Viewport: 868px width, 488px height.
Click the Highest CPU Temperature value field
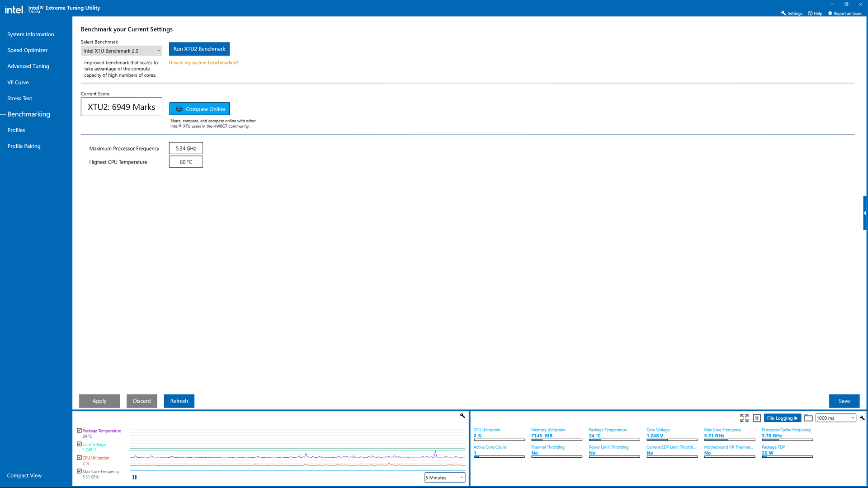(186, 162)
